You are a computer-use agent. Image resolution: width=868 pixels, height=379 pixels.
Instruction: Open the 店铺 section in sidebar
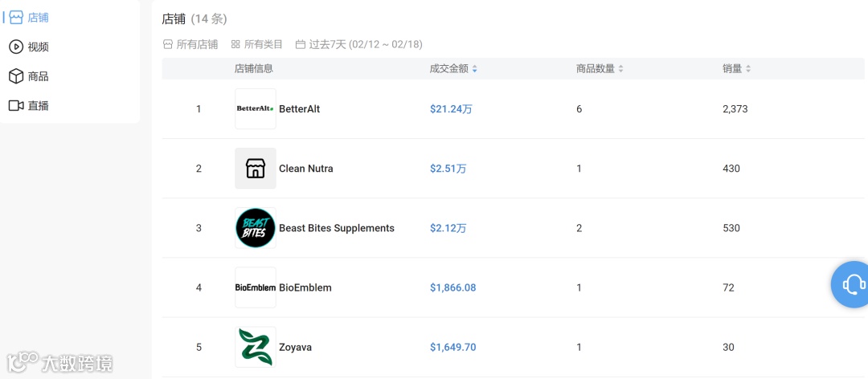pos(30,18)
